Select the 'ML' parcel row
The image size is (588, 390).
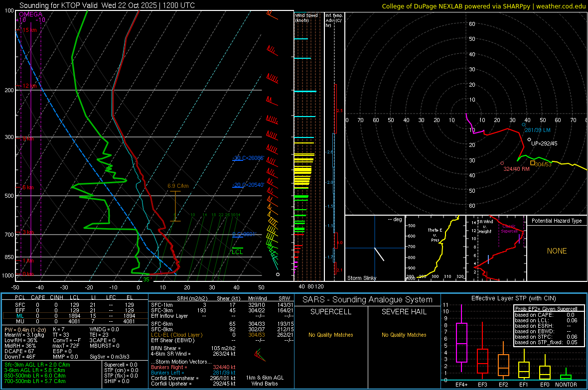pyautogui.click(x=75, y=316)
